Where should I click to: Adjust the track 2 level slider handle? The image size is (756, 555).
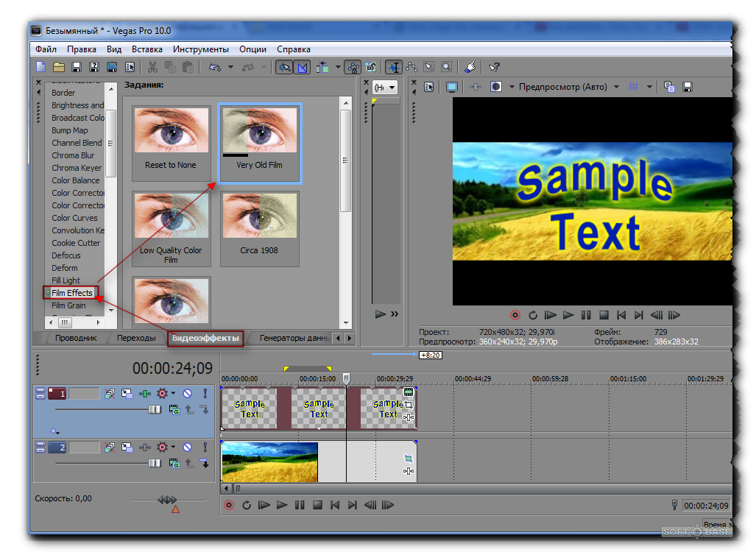point(155,464)
